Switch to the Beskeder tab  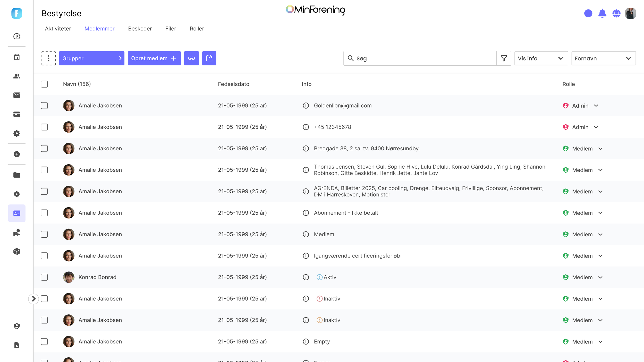click(x=140, y=29)
